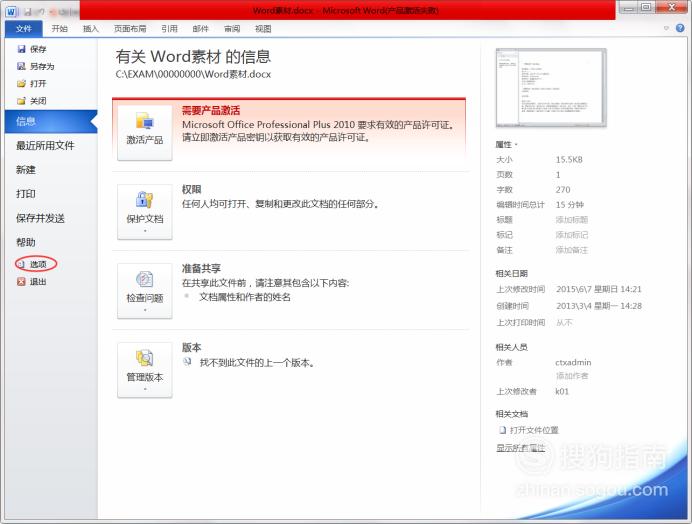Click the Save (保存) quick access toolbar icon
Screen dimensions: 692x524
coord(28,11)
